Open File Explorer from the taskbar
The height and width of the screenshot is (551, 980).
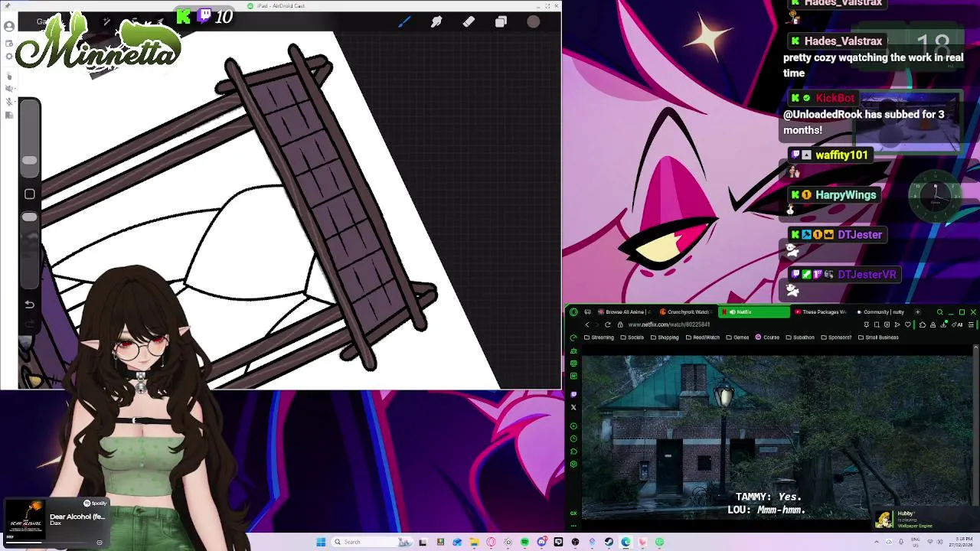pyautogui.click(x=474, y=542)
